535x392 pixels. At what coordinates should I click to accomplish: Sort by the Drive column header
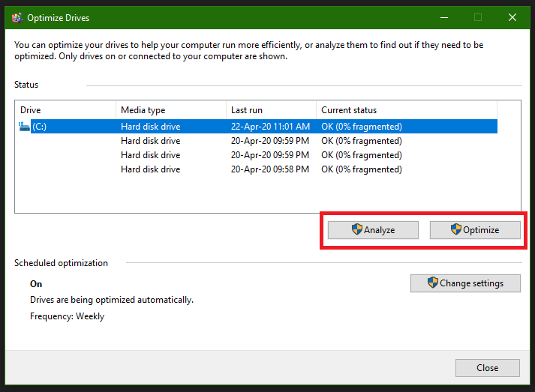click(65, 110)
